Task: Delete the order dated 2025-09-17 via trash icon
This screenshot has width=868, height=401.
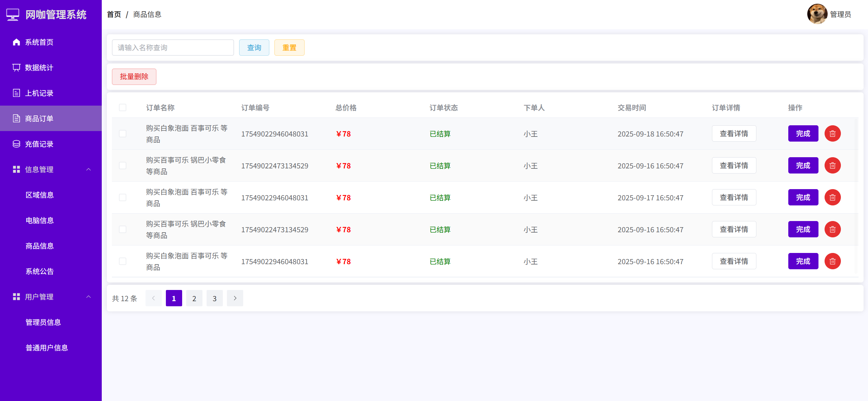Action: coord(832,198)
